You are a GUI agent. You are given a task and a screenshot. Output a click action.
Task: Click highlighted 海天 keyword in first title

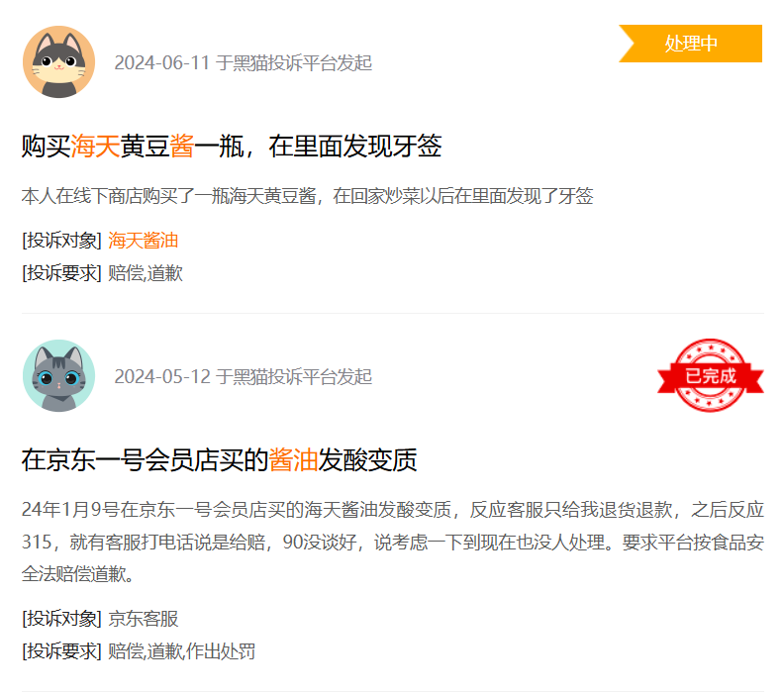(x=95, y=147)
